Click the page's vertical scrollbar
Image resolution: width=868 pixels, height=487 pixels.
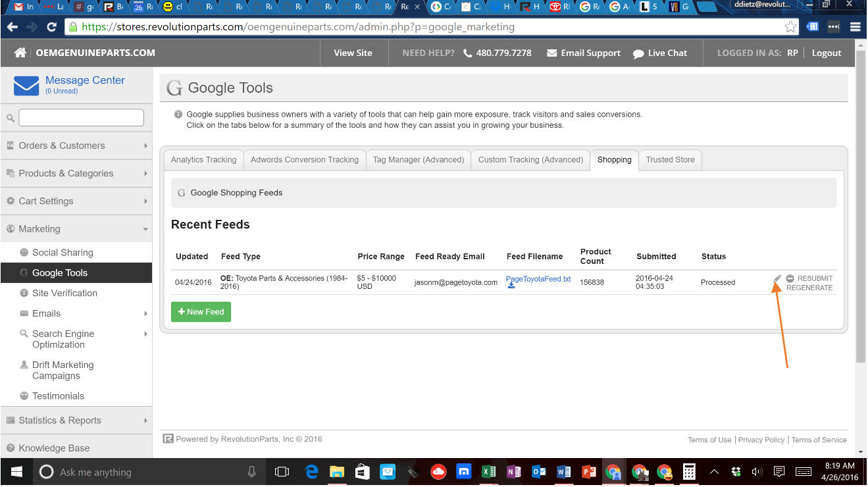pos(860,206)
